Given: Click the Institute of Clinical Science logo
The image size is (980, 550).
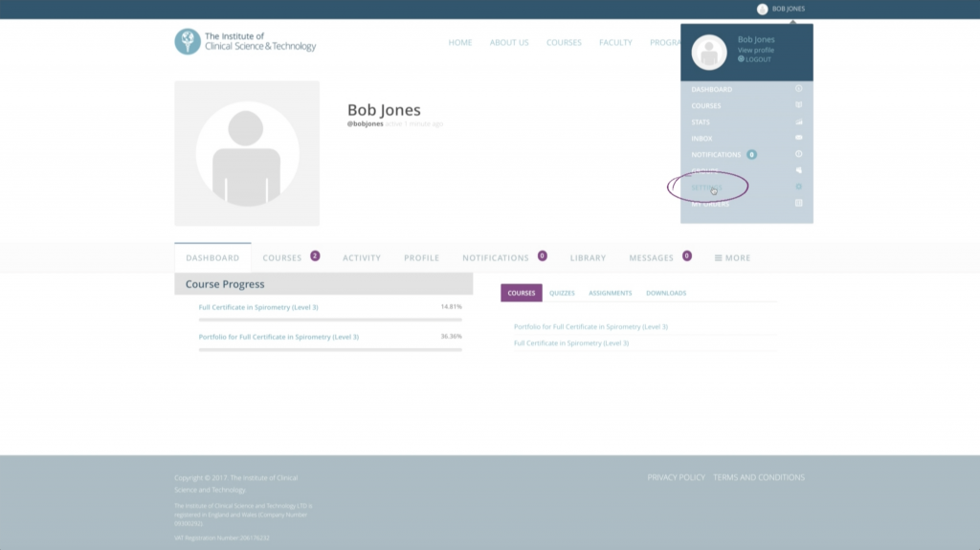Looking at the screenshot, I should click(245, 42).
